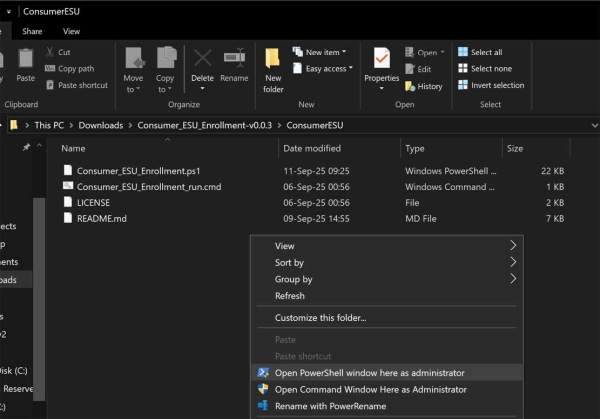Image resolution: width=600 pixels, height=419 pixels.
Task: Choose Customize this folder… from context menu
Action: (387, 318)
